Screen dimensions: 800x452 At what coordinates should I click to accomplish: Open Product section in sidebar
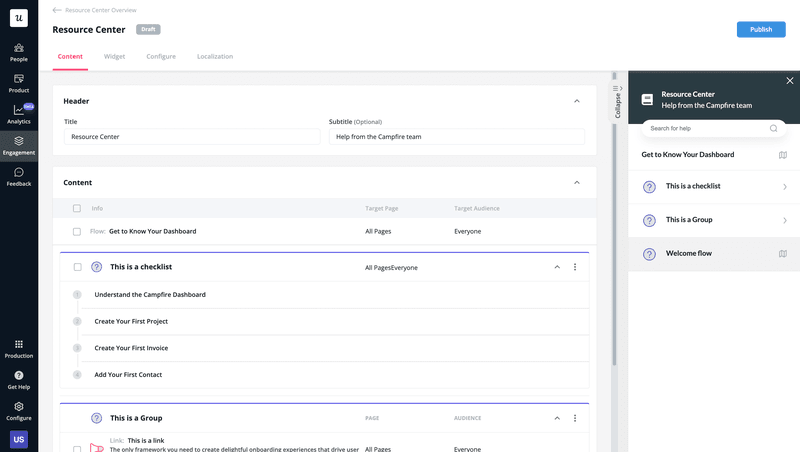19,82
